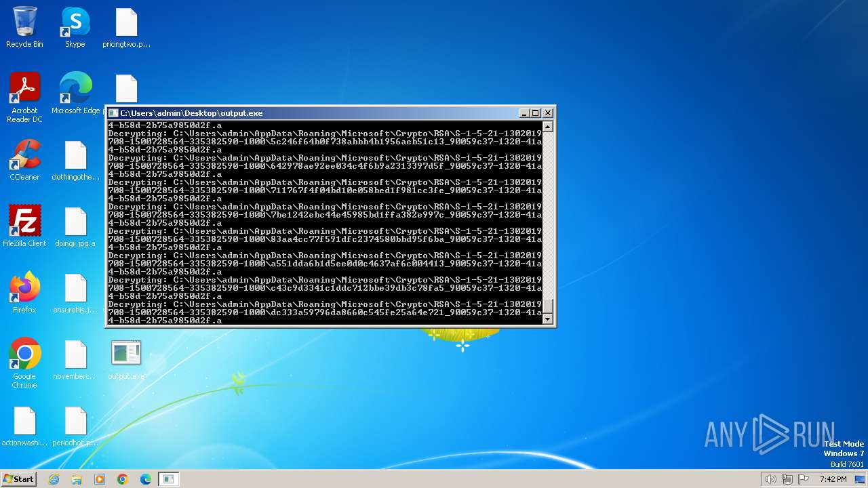Open the Start menu
868x488 pixels.
(18, 479)
